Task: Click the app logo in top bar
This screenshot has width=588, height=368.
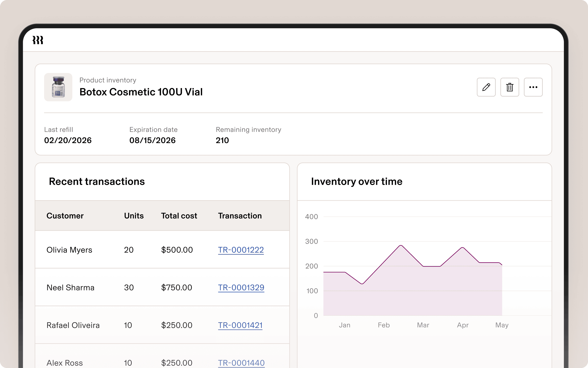Action: pos(38,40)
